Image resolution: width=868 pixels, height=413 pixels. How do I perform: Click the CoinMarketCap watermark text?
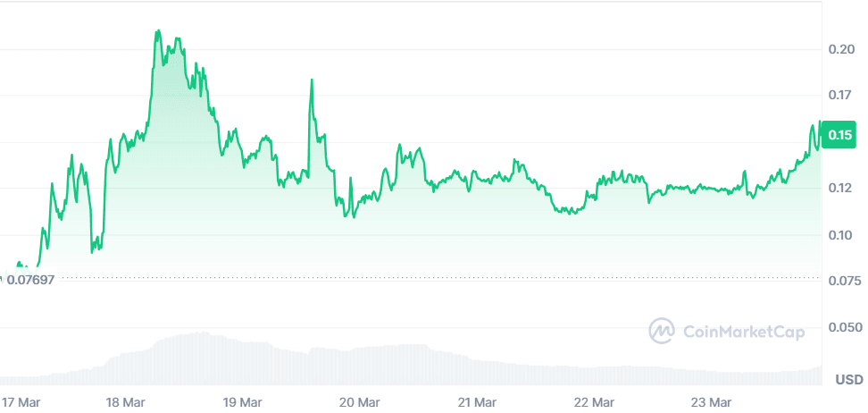743,332
